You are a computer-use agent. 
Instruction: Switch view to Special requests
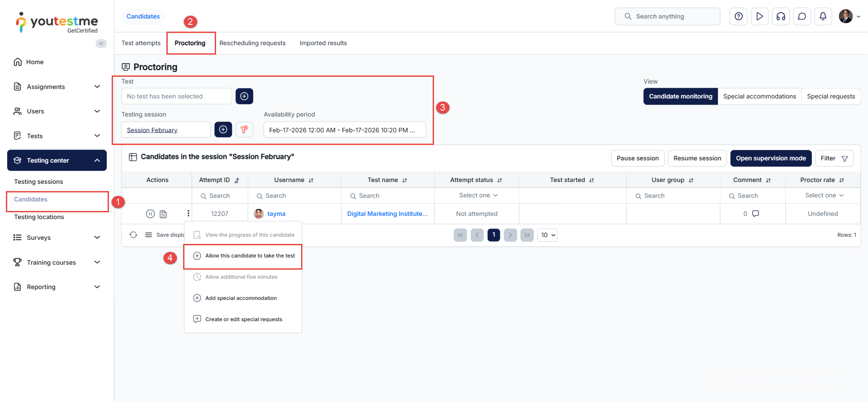click(830, 96)
